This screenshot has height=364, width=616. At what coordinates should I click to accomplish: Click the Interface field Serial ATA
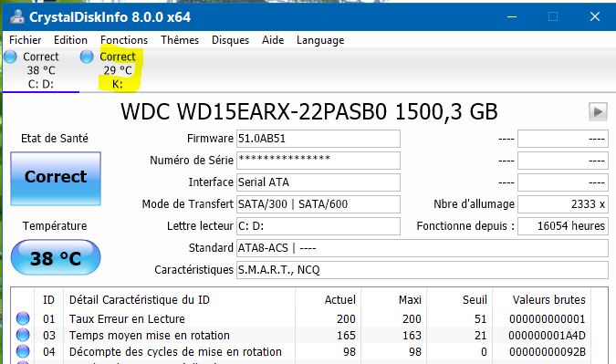(x=318, y=182)
